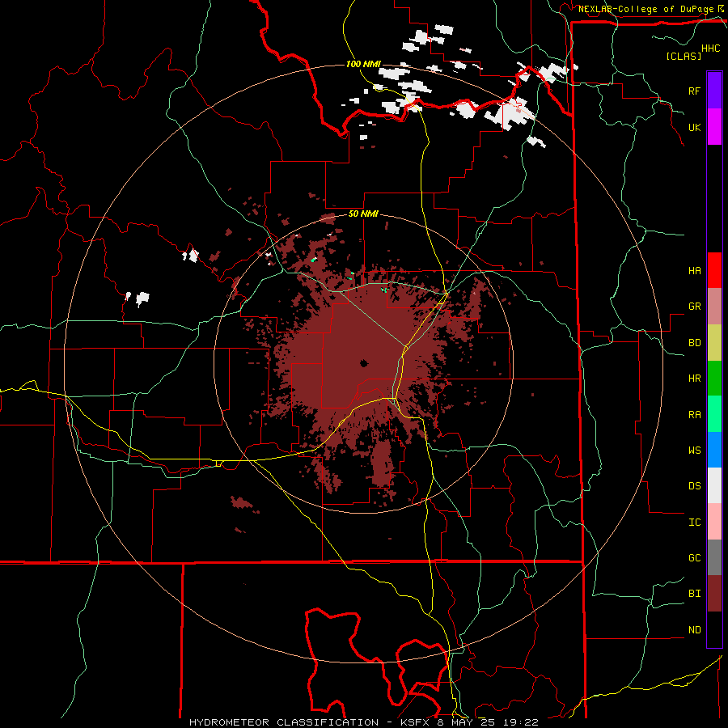Click the HHC product code text
The height and width of the screenshot is (728, 728).
[711, 49]
